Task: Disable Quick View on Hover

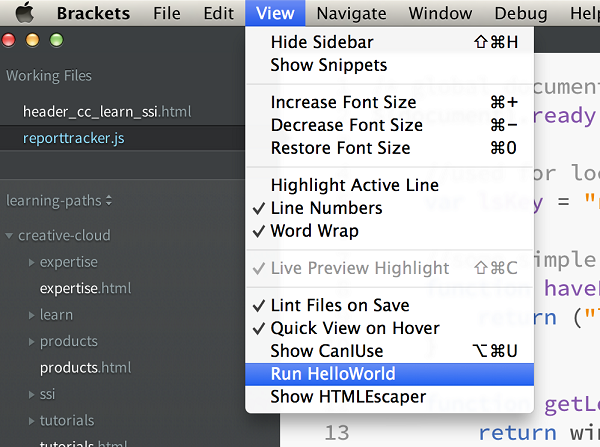Action: pos(390,328)
